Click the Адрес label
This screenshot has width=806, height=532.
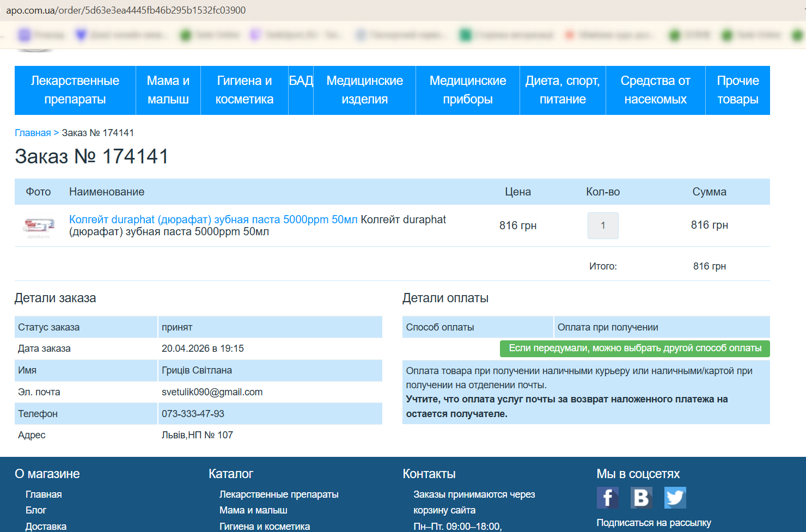click(x=32, y=435)
